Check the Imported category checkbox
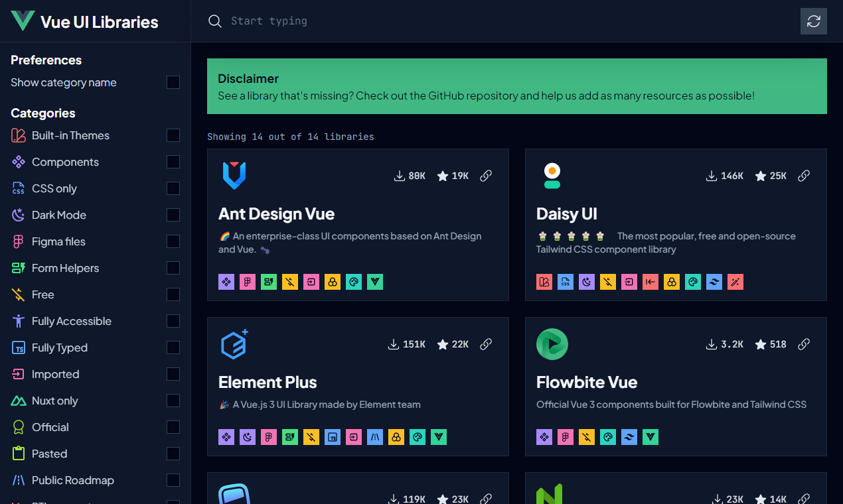Screen dimensions: 843x504 (173, 374)
